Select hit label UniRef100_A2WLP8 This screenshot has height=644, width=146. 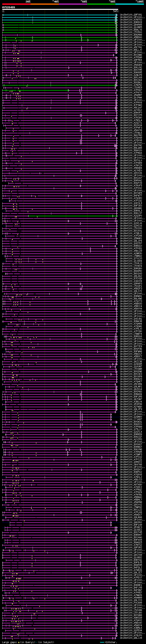131,75
